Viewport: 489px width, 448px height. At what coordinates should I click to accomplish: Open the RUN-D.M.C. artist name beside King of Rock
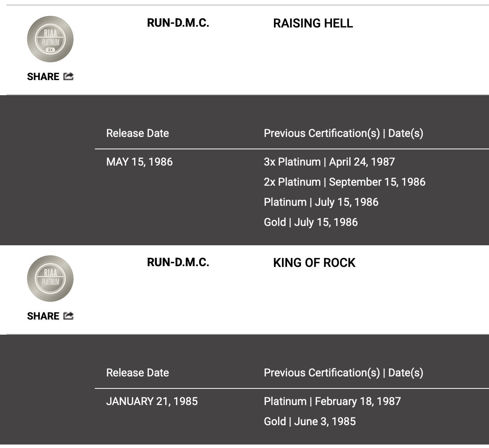point(178,262)
